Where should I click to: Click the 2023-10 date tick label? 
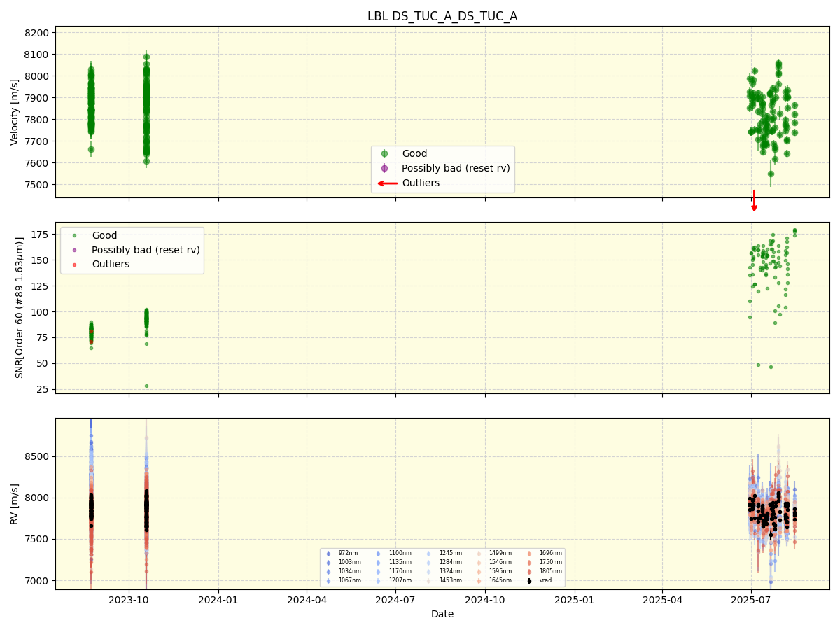[129, 599]
